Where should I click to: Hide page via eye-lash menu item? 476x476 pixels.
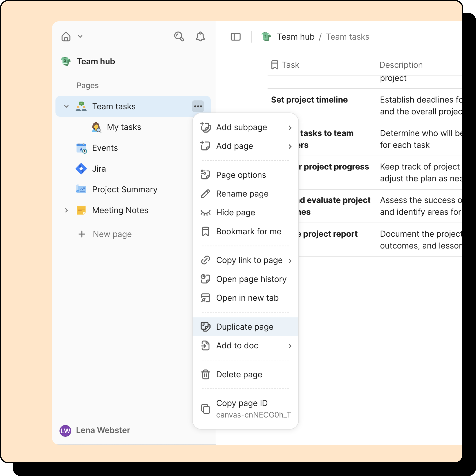pos(235,213)
